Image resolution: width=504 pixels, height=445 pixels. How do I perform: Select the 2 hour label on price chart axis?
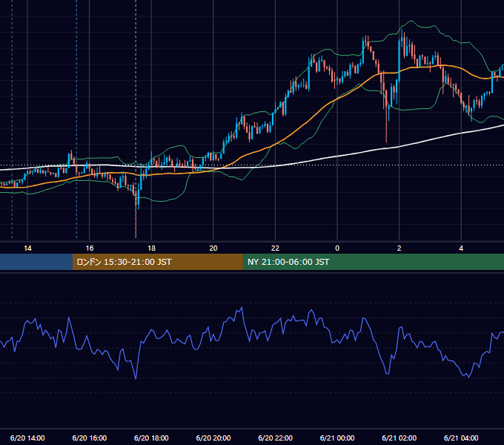coord(399,248)
